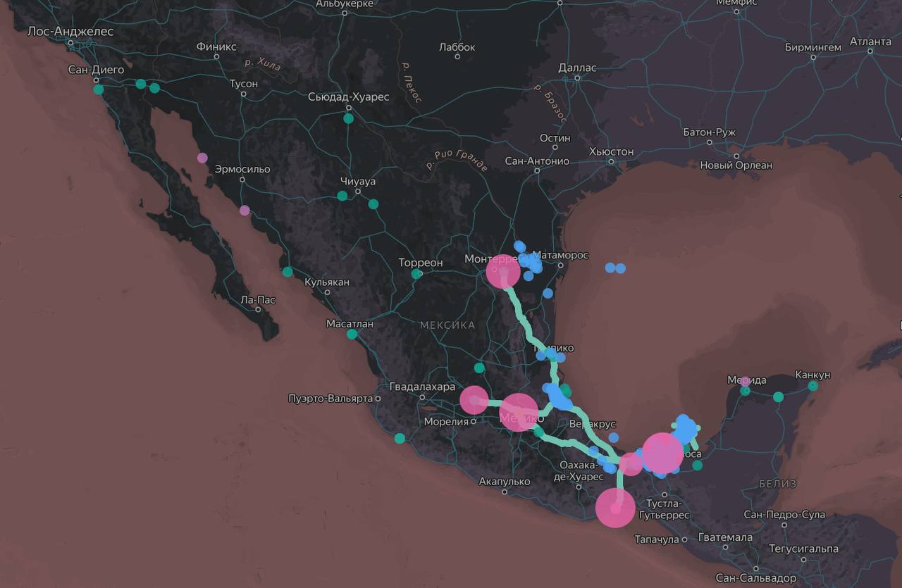Screen dimensions: 902x588
Task: Select the Матаморос city label
Action: pyautogui.click(x=561, y=255)
